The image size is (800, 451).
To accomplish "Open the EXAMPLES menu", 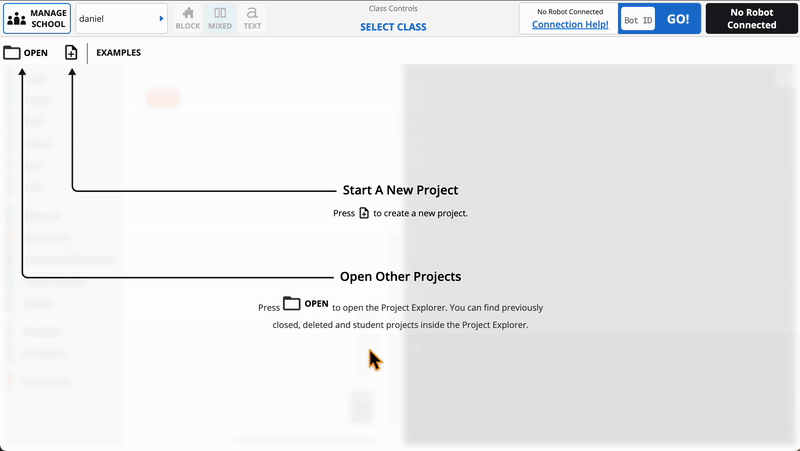I will click(x=118, y=53).
